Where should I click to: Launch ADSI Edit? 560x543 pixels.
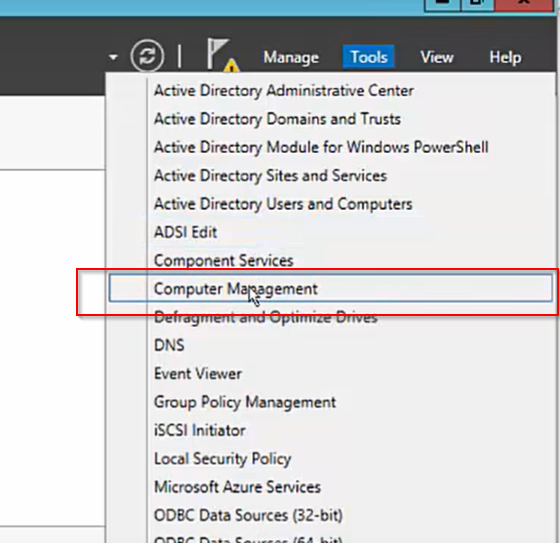(x=185, y=232)
